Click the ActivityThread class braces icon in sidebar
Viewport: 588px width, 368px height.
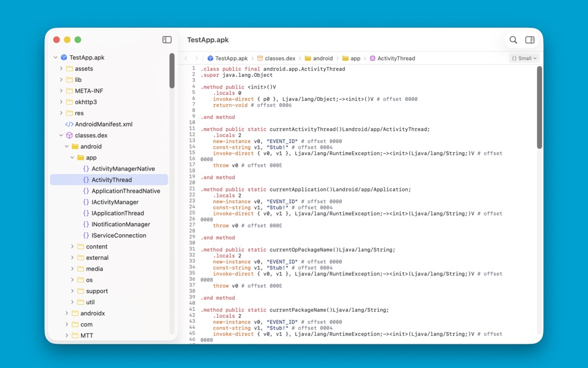(x=86, y=180)
